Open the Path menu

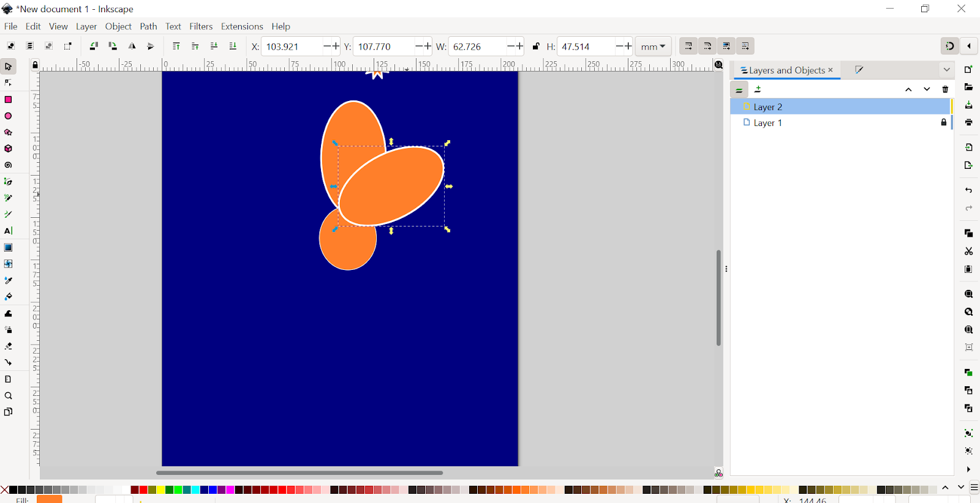(x=148, y=26)
